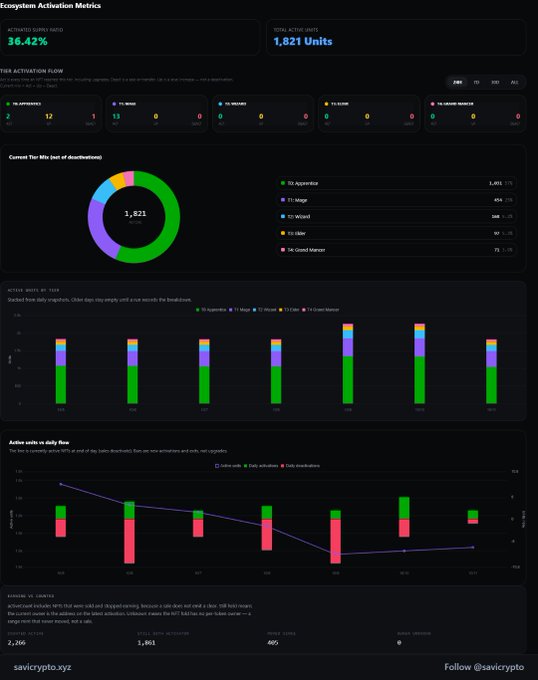538x680 pixels.
Task: Open the T1 Mage activation flow card
Action: [157, 114]
